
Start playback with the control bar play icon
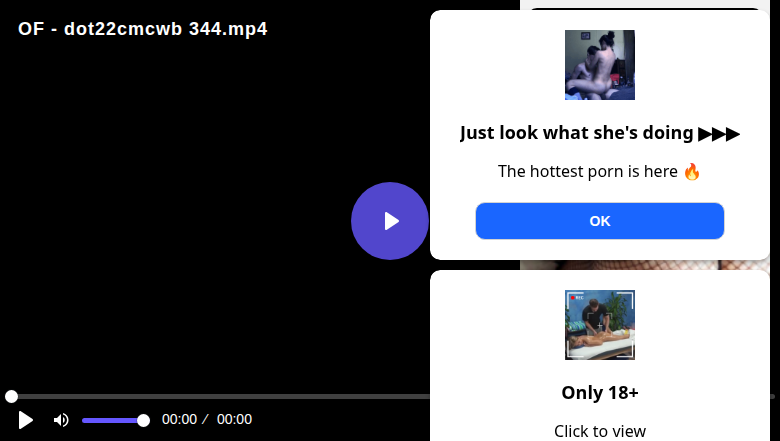click(25, 420)
